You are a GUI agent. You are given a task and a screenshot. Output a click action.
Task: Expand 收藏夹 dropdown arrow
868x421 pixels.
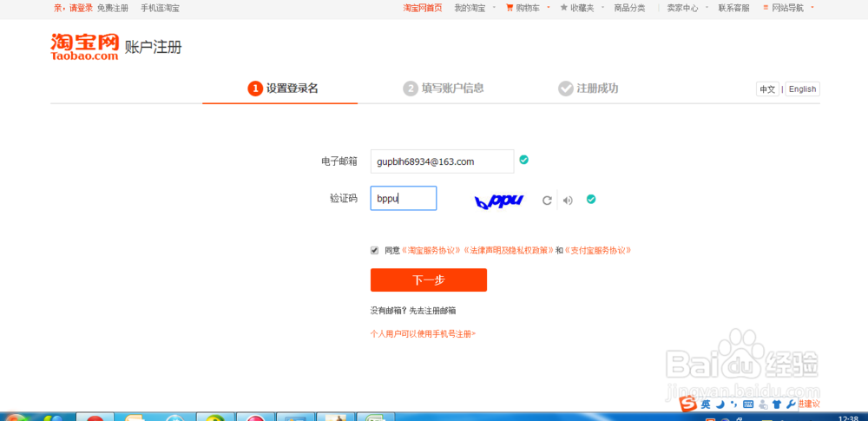click(602, 8)
